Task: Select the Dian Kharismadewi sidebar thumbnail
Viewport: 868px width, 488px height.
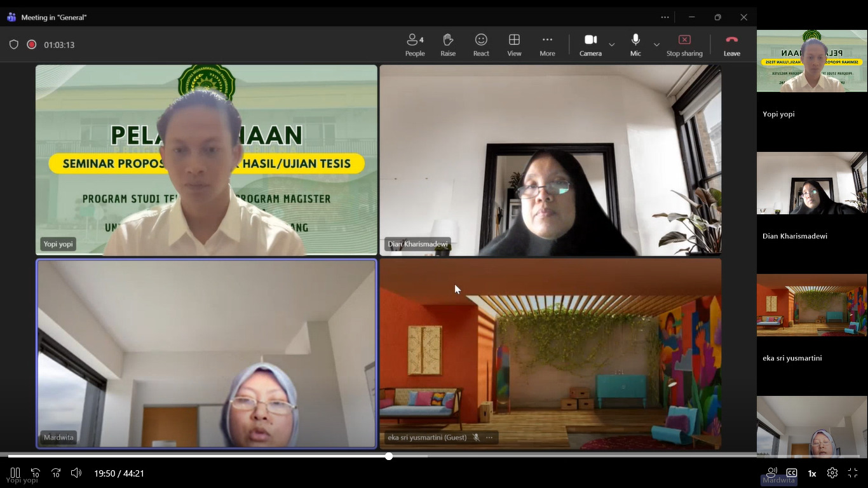Action: (x=811, y=183)
